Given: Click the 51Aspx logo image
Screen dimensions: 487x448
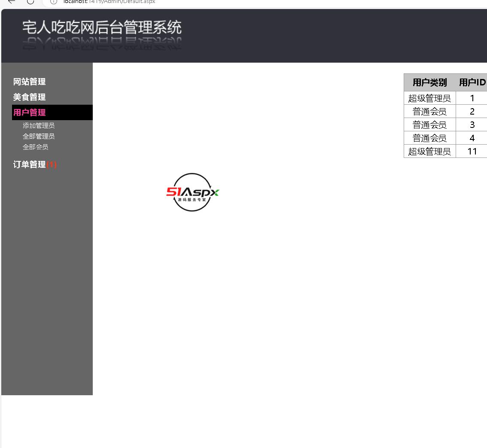Looking at the screenshot, I should pyautogui.click(x=192, y=192).
